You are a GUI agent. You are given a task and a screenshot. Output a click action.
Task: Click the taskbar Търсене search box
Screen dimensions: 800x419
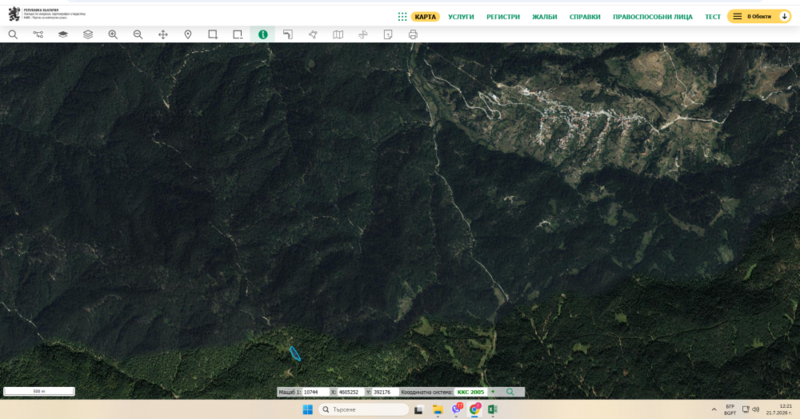click(363, 409)
